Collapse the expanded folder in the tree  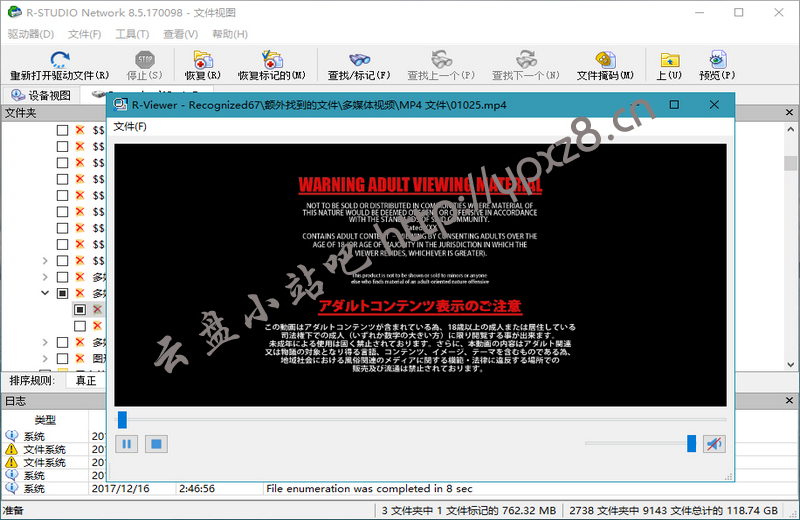(x=44, y=294)
